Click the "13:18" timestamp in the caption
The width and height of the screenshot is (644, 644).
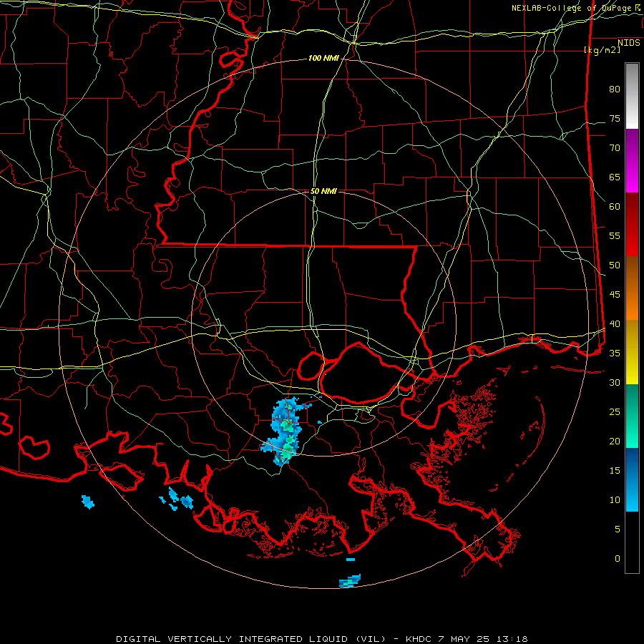pyautogui.click(x=512, y=639)
